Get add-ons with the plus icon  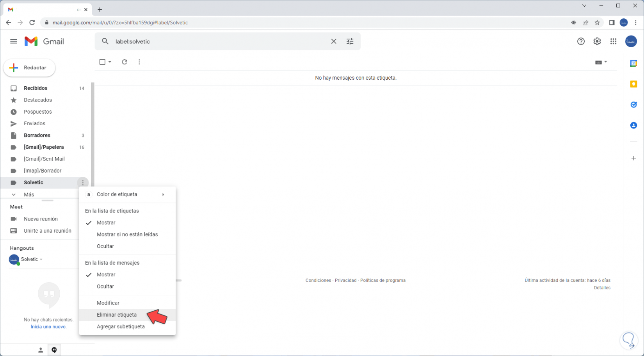click(x=633, y=158)
